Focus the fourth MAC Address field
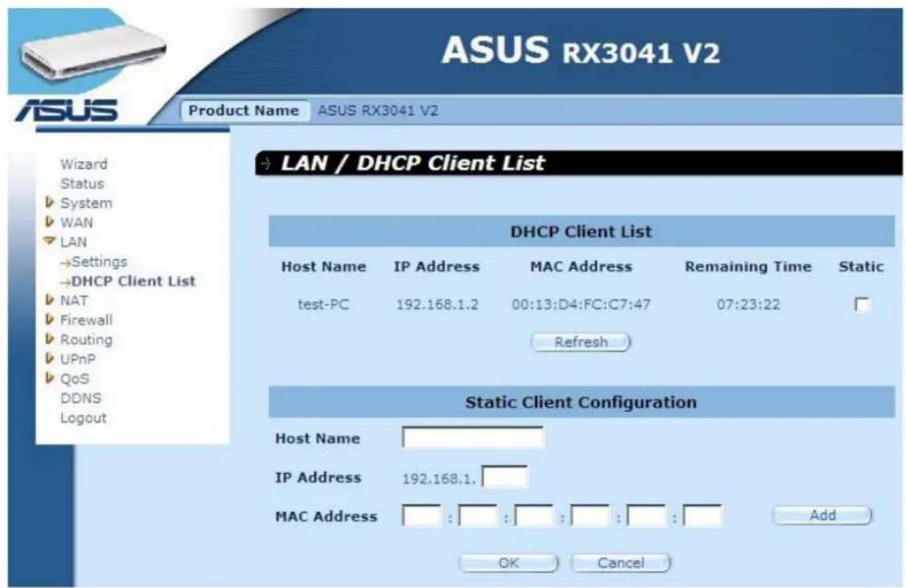Image resolution: width=906 pixels, height=588 pixels. (590, 516)
